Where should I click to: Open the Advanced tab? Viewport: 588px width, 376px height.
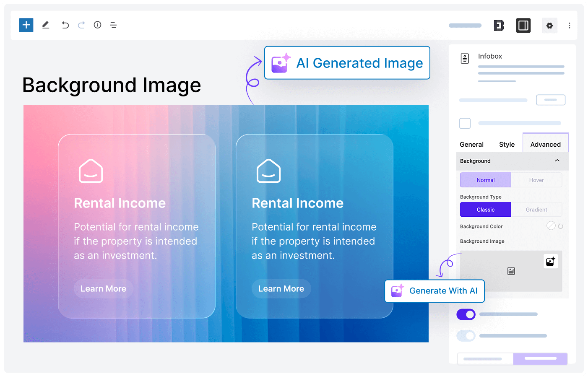pos(545,144)
